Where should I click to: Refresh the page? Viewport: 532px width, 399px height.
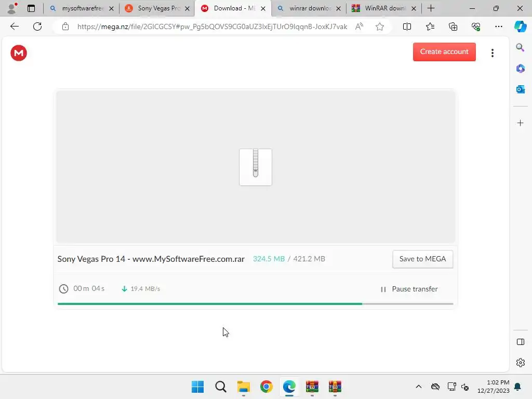click(x=37, y=26)
